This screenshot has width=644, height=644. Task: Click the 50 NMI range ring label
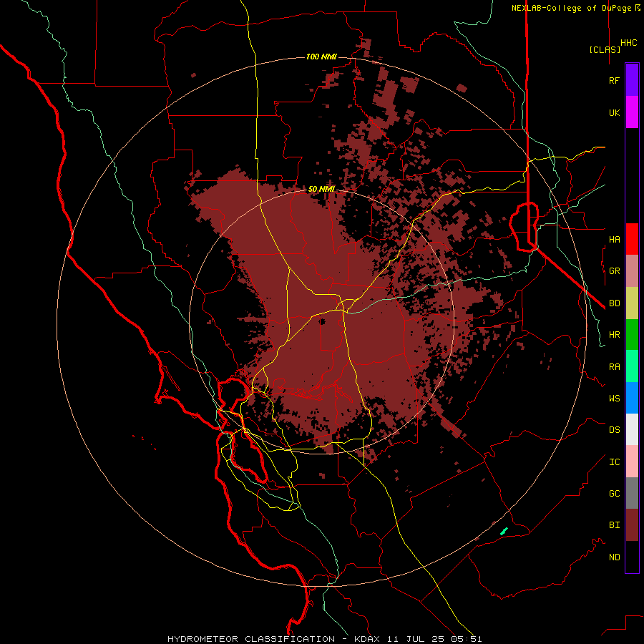click(x=321, y=189)
